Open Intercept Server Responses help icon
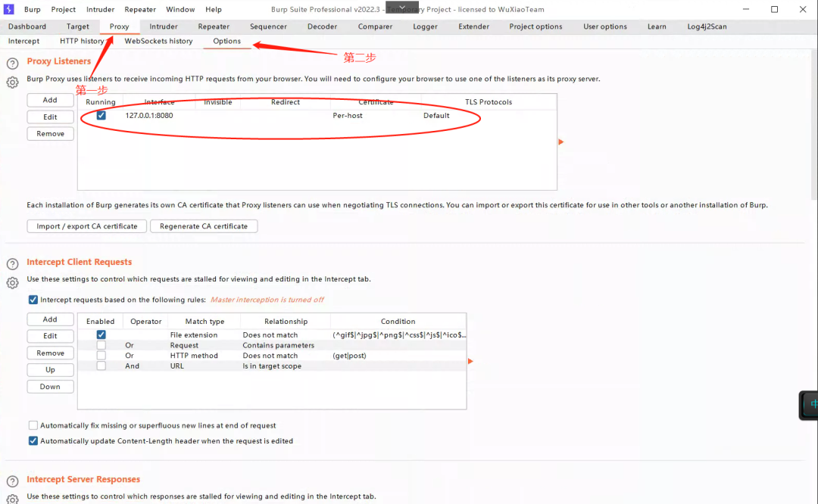Image resolution: width=818 pixels, height=504 pixels. [x=13, y=481]
